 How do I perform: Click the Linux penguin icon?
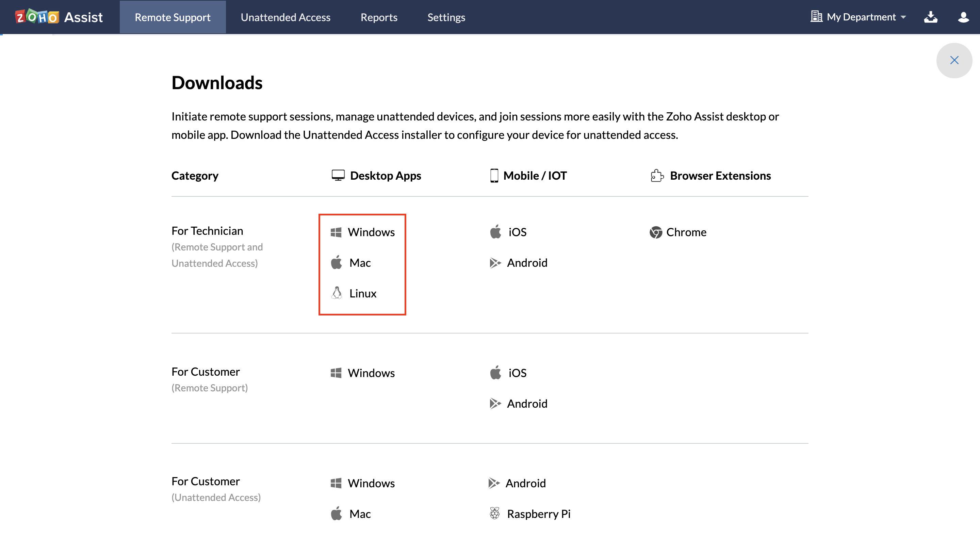pyautogui.click(x=337, y=293)
